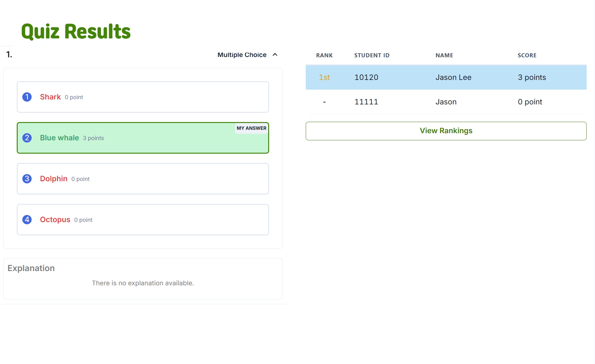This screenshot has width=595, height=364.
Task: Open the View Rankings button
Action: (x=446, y=131)
